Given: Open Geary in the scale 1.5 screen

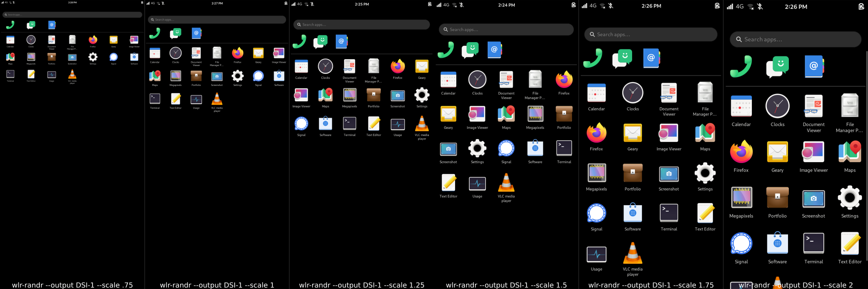Looking at the screenshot, I should (x=448, y=114).
